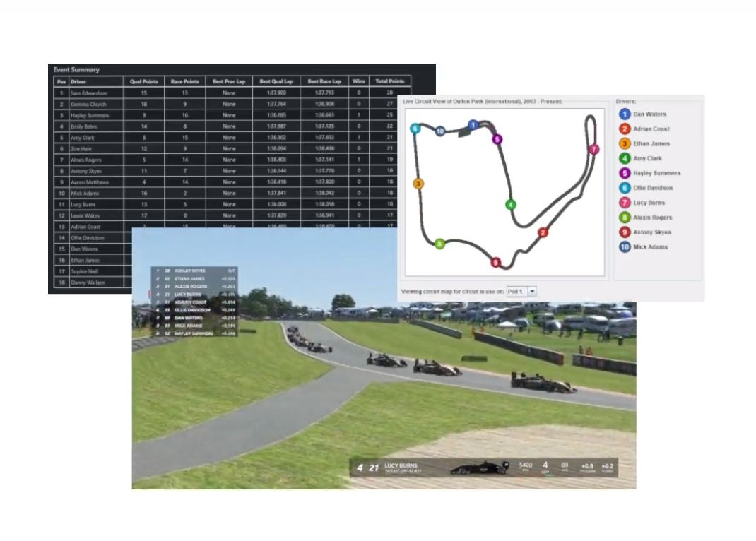Click Adrian Coast's red number 2 legend icon
The image size is (756, 541).
625,129
